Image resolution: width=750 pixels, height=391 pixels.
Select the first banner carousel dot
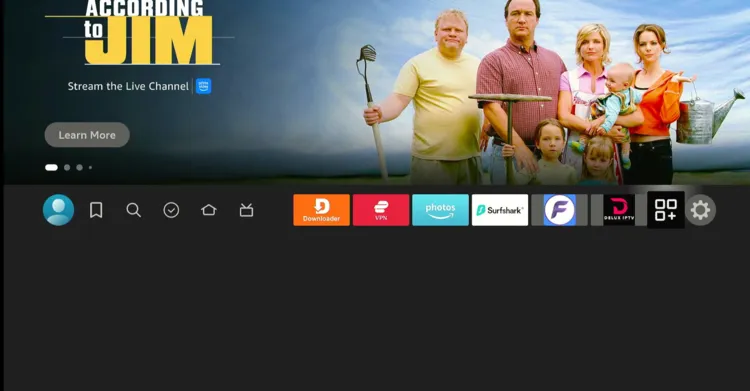(51, 168)
